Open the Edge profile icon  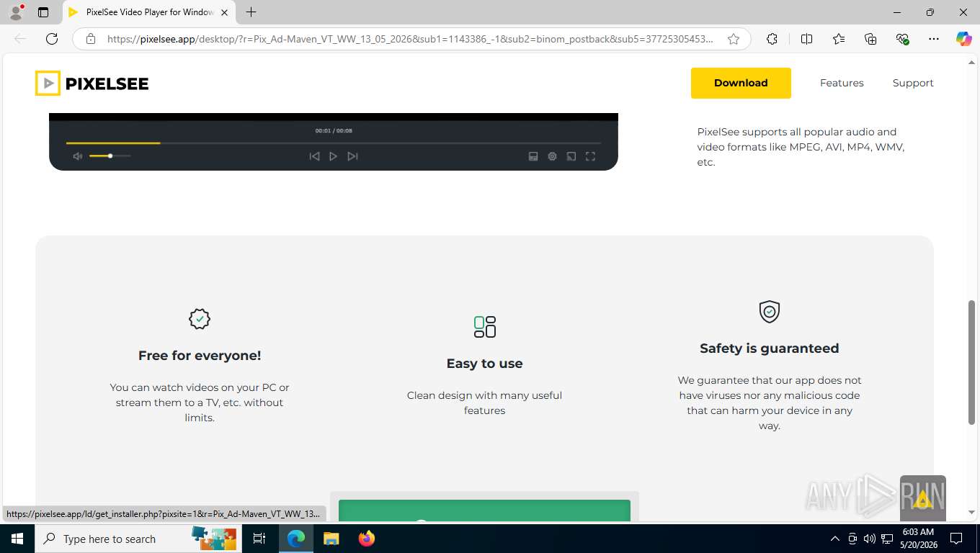tap(16, 12)
